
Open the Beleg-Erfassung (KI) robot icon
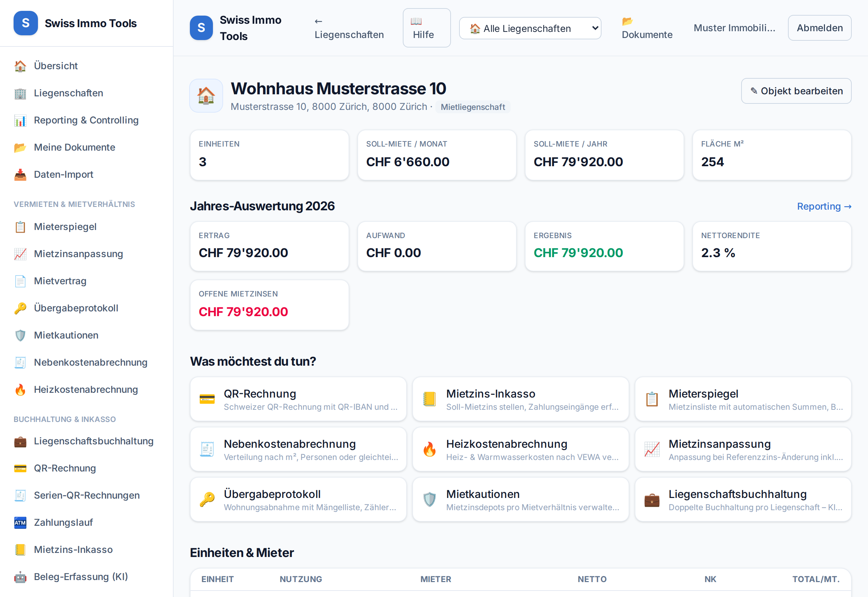click(x=20, y=577)
